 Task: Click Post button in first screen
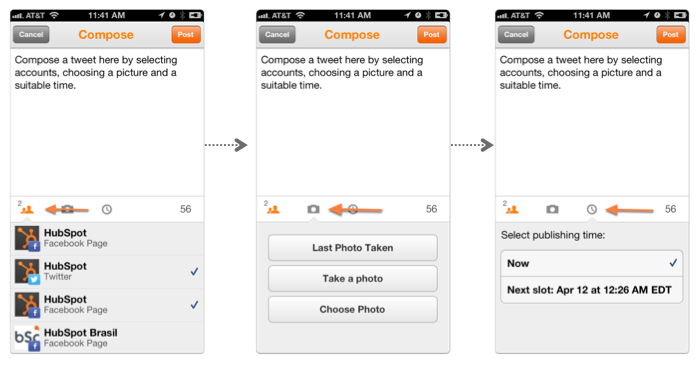click(x=186, y=34)
